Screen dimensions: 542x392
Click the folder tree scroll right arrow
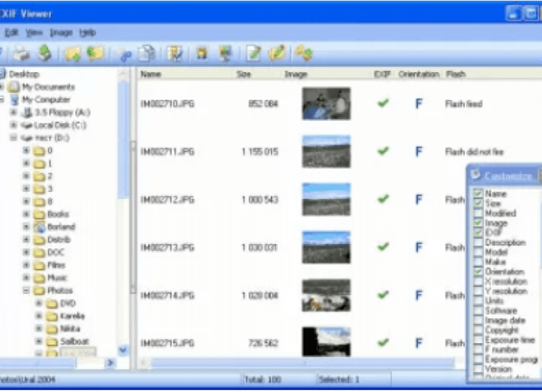110,363
